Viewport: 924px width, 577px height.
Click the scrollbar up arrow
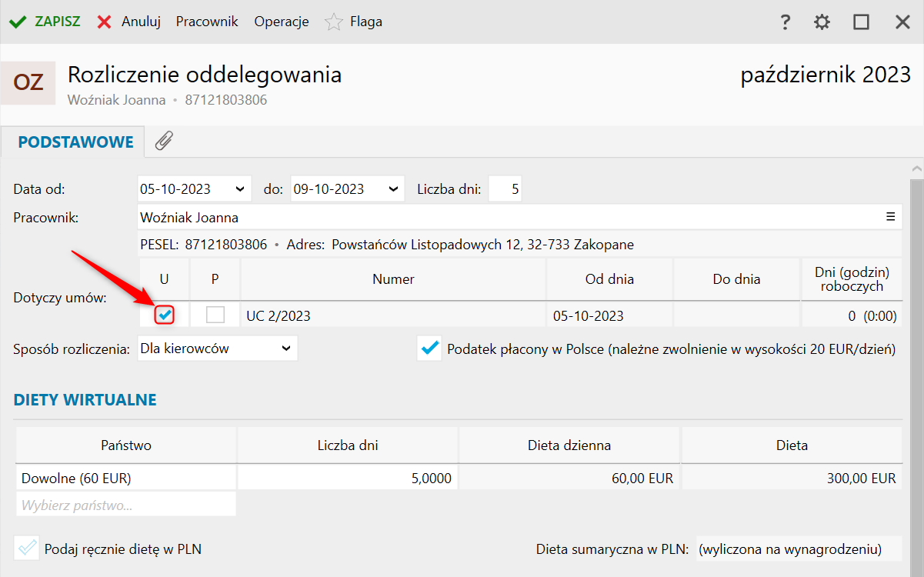tap(916, 168)
